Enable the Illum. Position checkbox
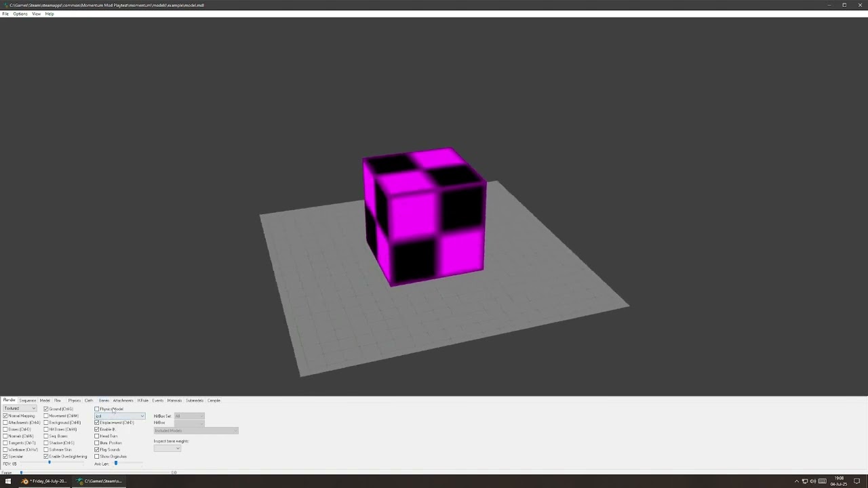868x488 pixels. click(97, 443)
